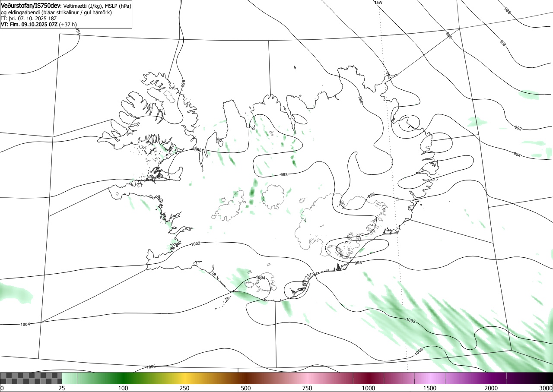Select the 'og eldingaábendi' subtitle line
The height and width of the screenshot is (392, 553).
click(56, 13)
